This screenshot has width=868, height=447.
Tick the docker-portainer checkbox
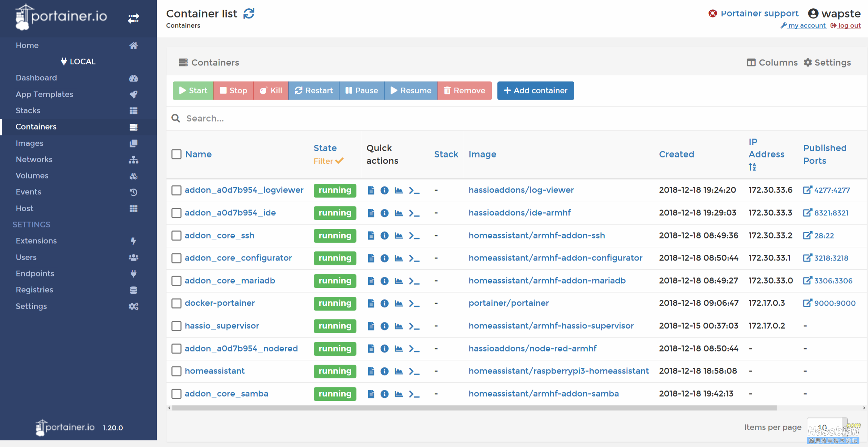[176, 303]
